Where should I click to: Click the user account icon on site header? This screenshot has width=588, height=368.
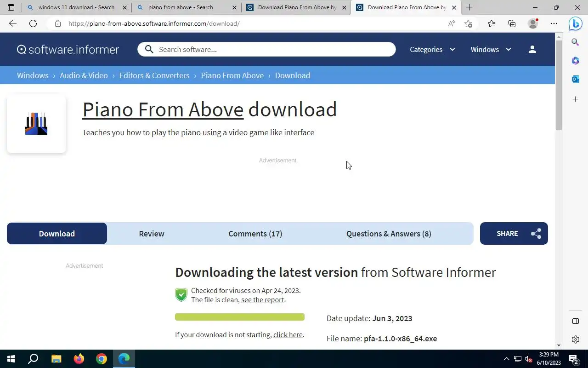coord(532,49)
